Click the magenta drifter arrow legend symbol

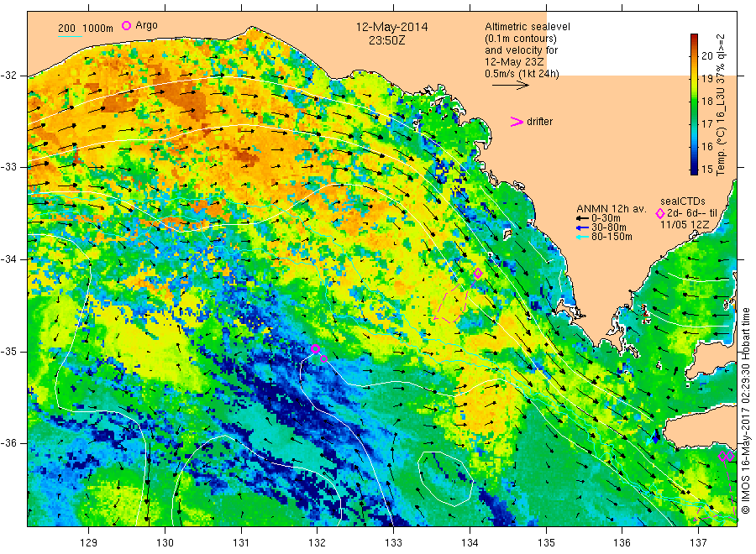(x=517, y=122)
